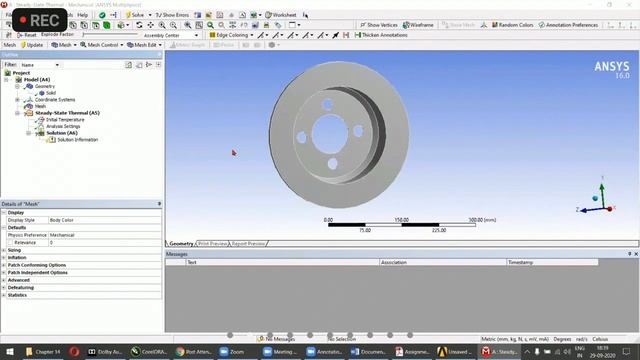Expand the Inflation section

tap(4, 258)
